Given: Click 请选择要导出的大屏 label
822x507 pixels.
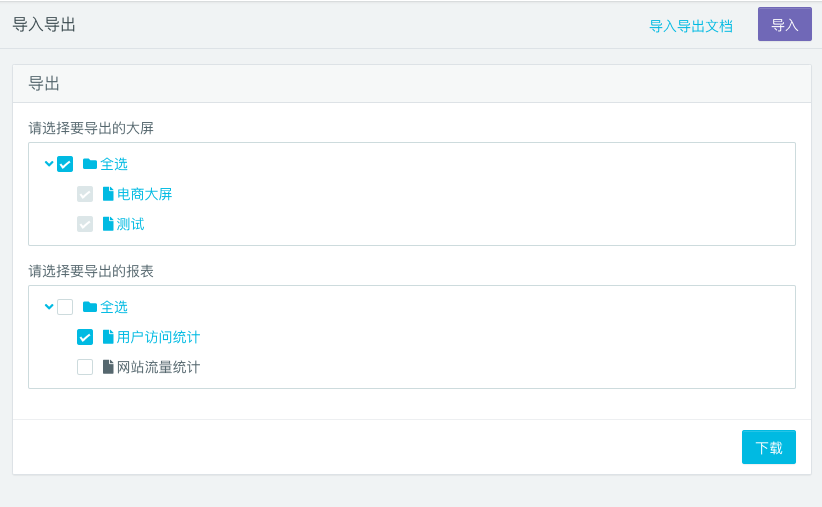Looking at the screenshot, I should tap(91, 128).
